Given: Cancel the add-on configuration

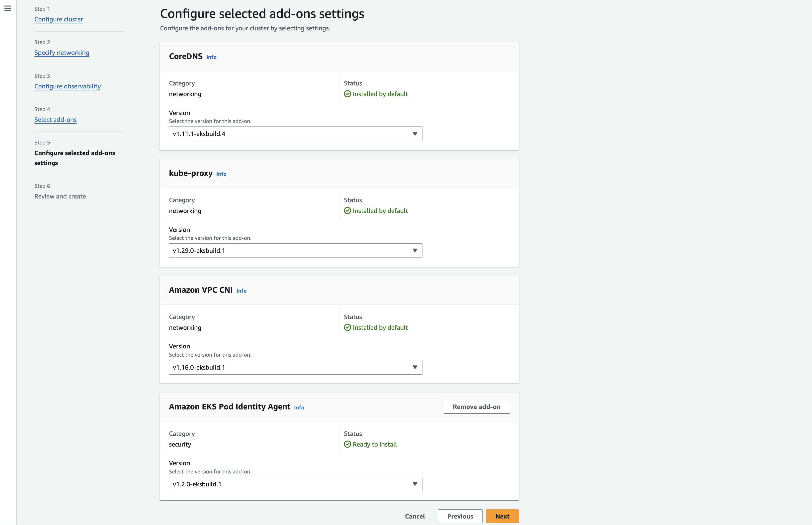Looking at the screenshot, I should pos(414,516).
